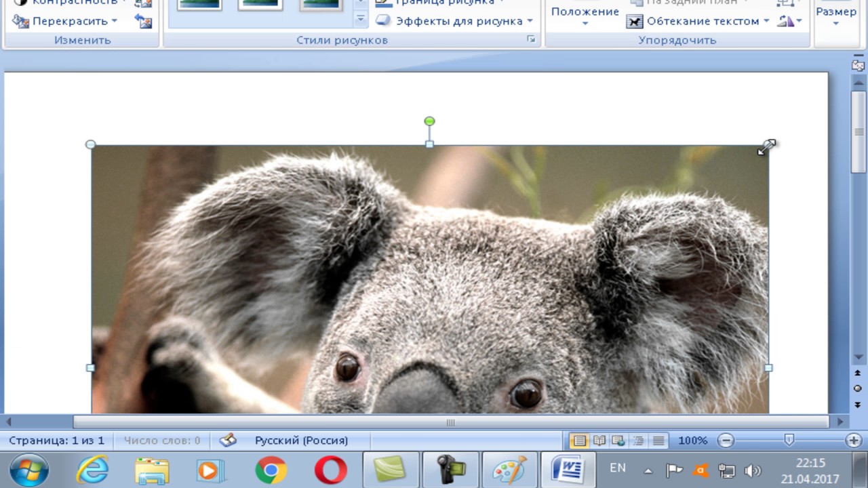Image resolution: width=868 pixels, height=488 pixels.
Task: Click the Число слов: 0 status item
Action: [162, 441]
